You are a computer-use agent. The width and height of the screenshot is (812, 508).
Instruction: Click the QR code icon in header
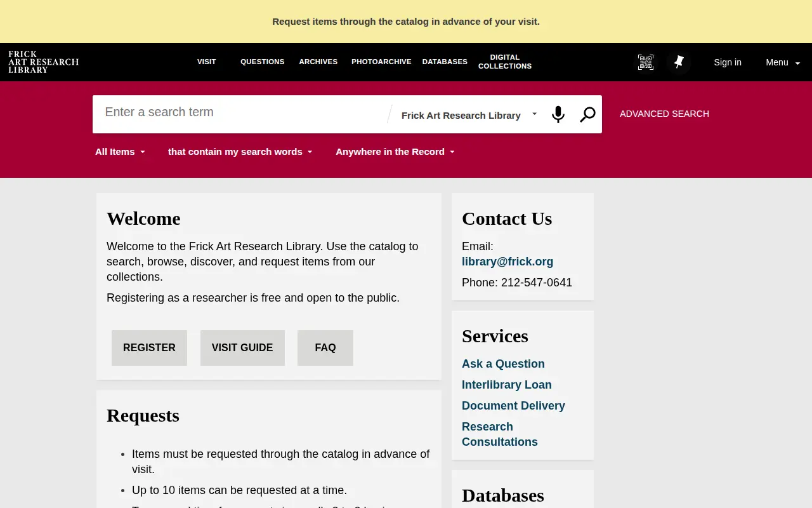[646, 62]
